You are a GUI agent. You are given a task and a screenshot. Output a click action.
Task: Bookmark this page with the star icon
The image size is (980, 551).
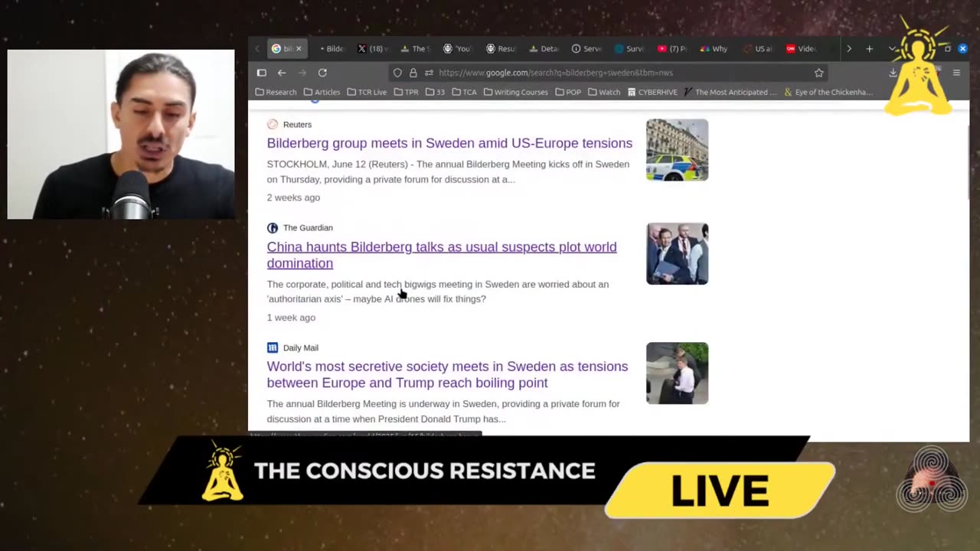pos(819,73)
